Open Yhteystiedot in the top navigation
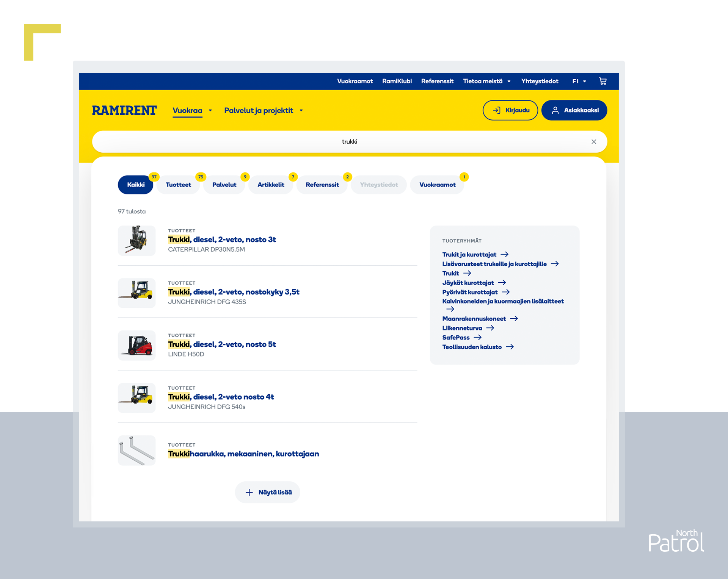 [x=540, y=81]
